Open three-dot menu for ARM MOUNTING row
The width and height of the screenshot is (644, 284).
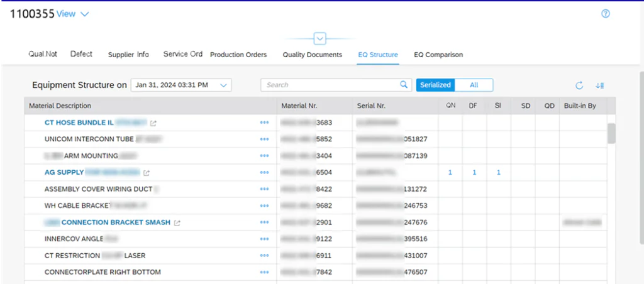click(265, 156)
